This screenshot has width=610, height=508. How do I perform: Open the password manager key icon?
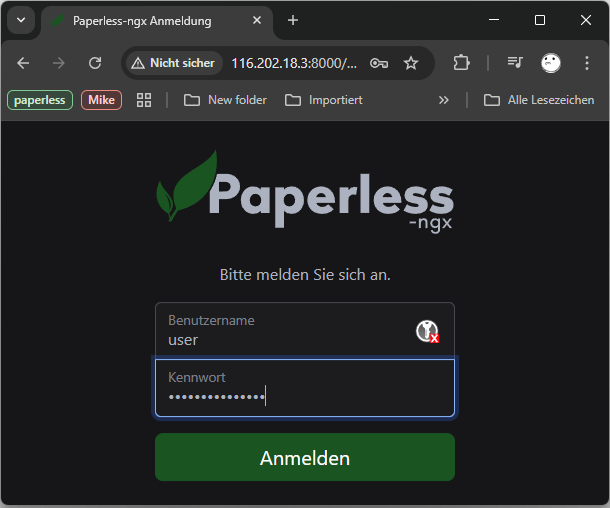379,63
